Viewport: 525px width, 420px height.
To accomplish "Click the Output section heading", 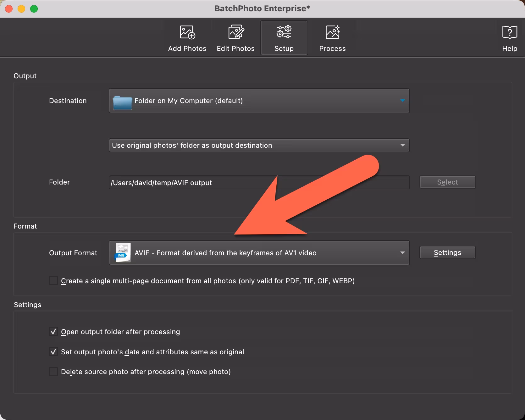I will [25, 76].
